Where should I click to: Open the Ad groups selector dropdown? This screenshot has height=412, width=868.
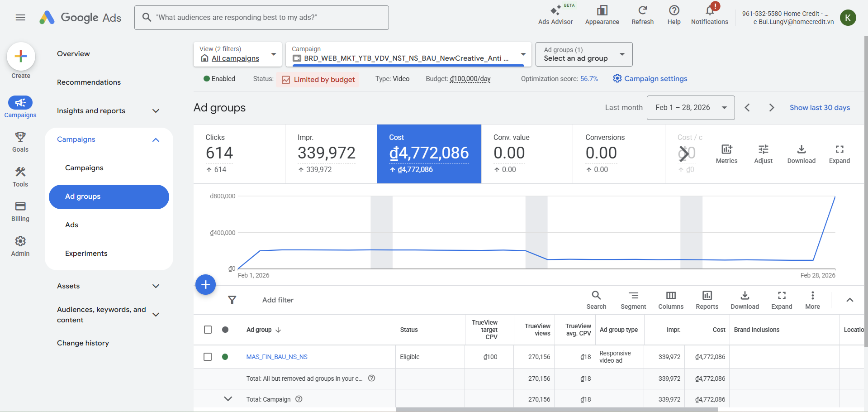[583, 54]
